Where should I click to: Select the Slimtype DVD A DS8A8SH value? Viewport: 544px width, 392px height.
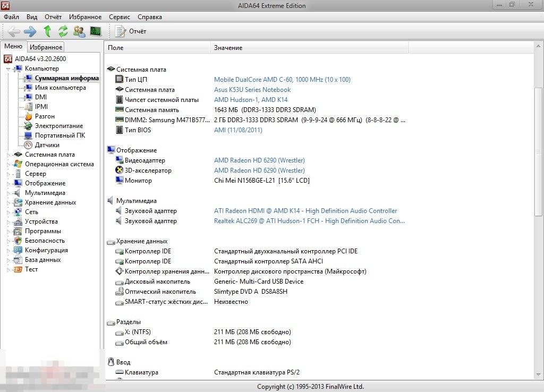(x=251, y=292)
